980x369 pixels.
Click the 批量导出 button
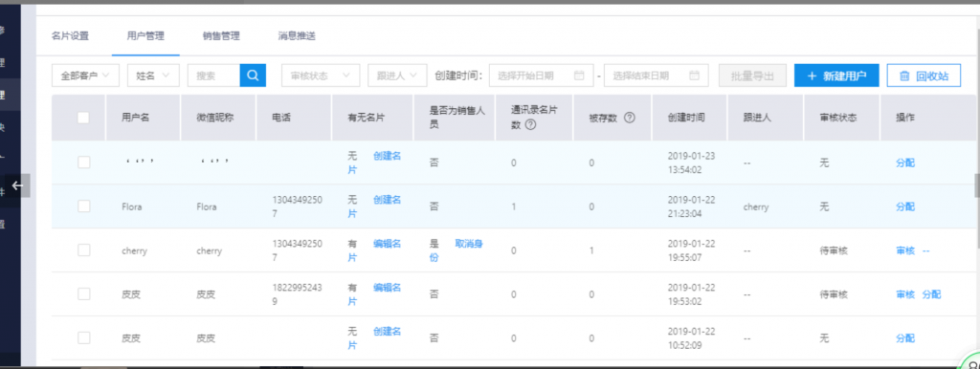pos(752,76)
